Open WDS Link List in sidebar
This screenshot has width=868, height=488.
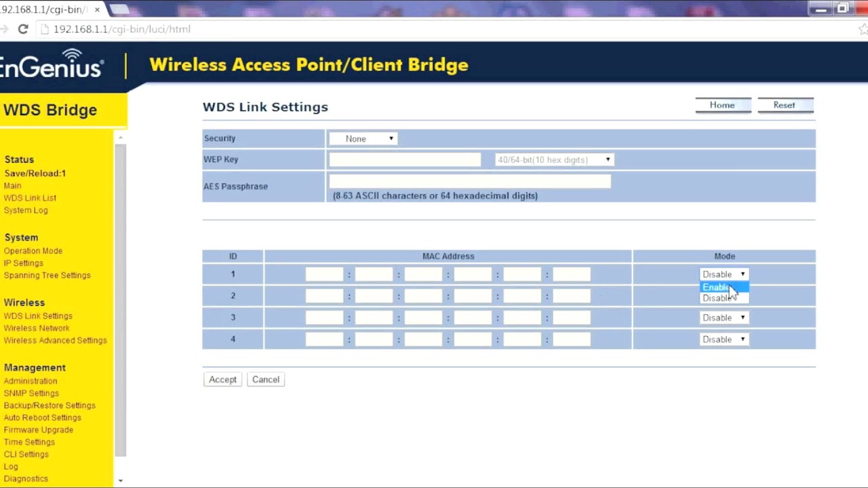pos(30,198)
